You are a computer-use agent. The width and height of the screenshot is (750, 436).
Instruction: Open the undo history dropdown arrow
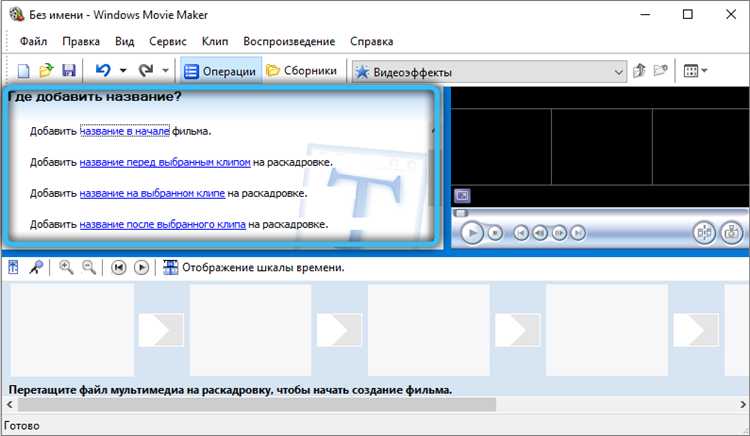[x=123, y=71]
